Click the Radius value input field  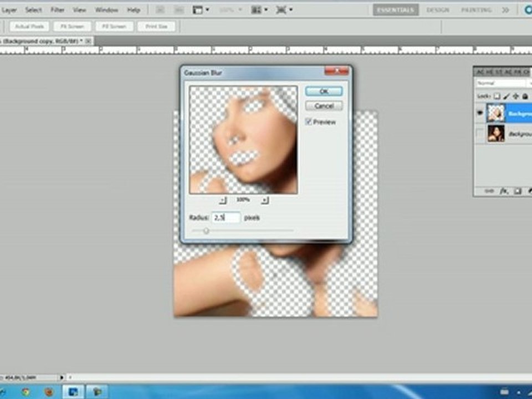pyautogui.click(x=226, y=217)
